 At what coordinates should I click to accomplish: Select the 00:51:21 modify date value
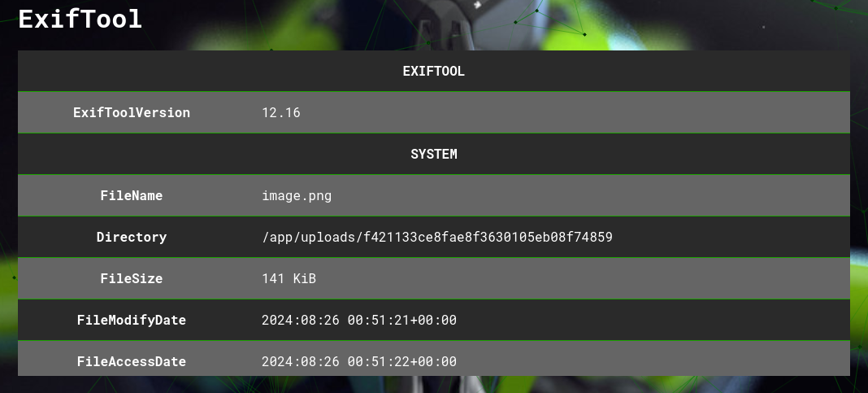[x=359, y=320]
